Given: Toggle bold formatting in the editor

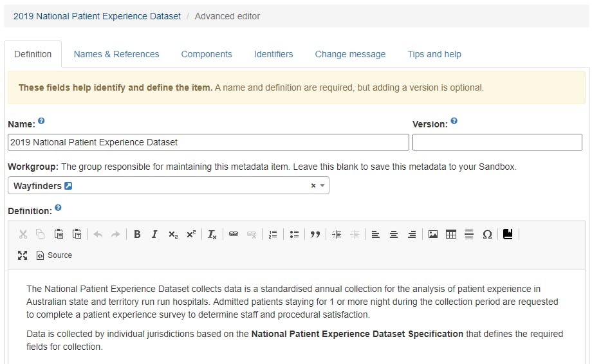Looking at the screenshot, I should [x=137, y=235].
